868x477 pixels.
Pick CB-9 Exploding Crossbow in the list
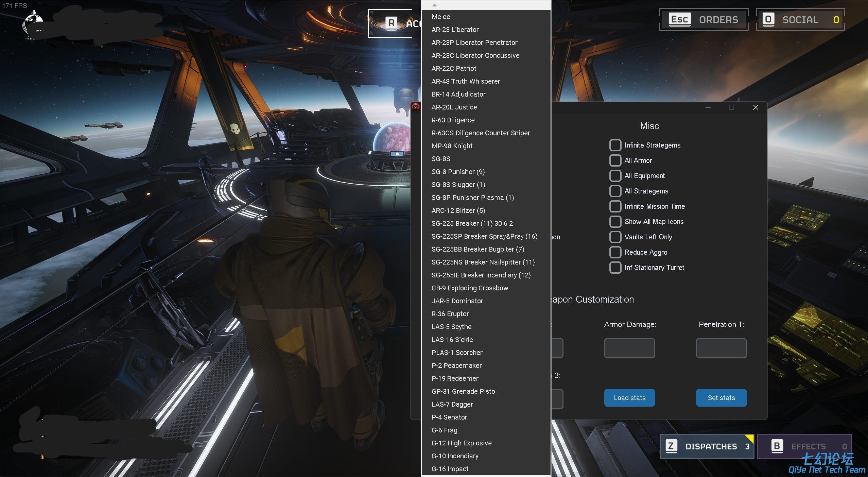coord(470,288)
